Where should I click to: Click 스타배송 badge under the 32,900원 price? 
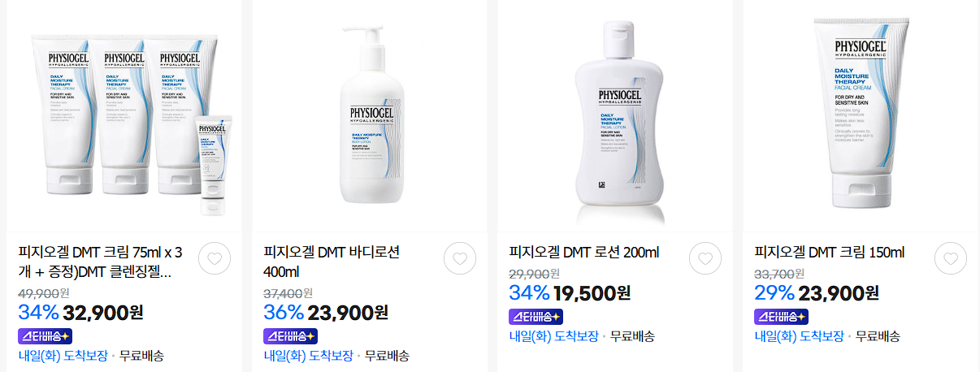45,335
